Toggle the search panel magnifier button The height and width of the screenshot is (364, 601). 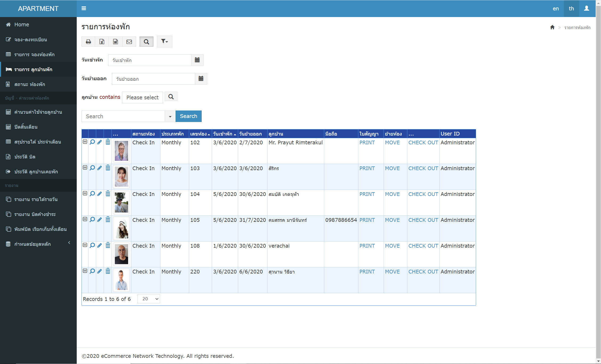pos(146,42)
